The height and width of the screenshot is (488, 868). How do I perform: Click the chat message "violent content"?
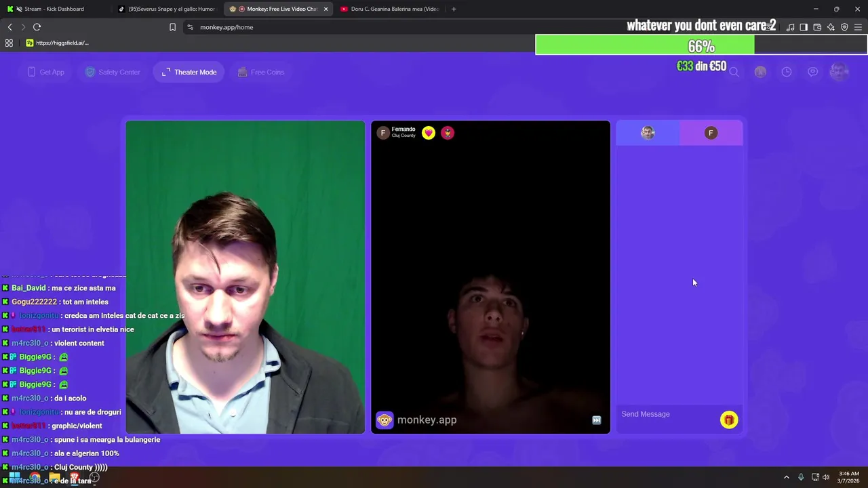pos(79,343)
